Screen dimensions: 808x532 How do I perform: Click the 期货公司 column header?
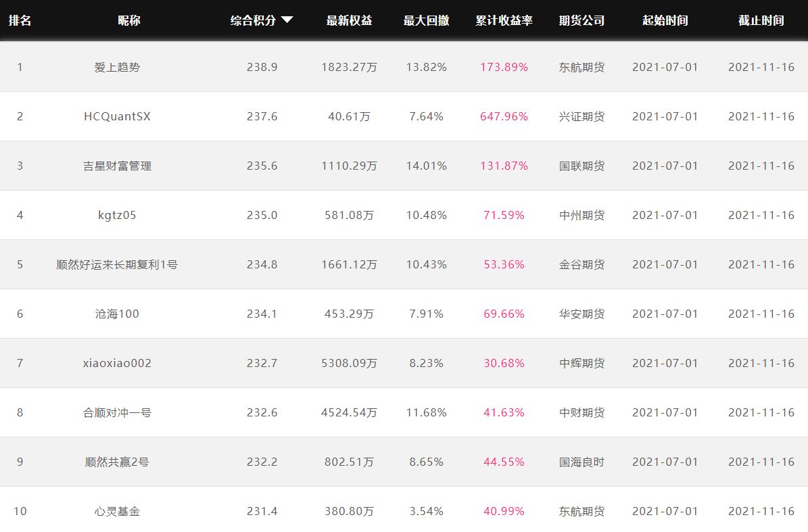coord(581,20)
